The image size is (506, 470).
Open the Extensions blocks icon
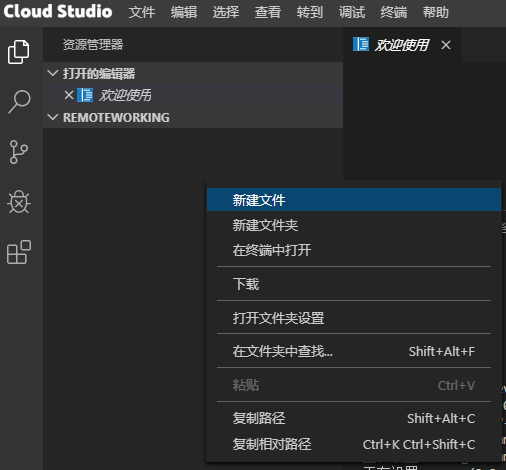[x=19, y=252]
